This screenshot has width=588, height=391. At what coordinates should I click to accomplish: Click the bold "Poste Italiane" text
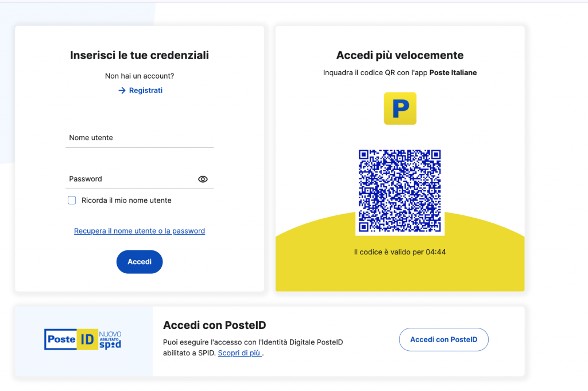[453, 73]
